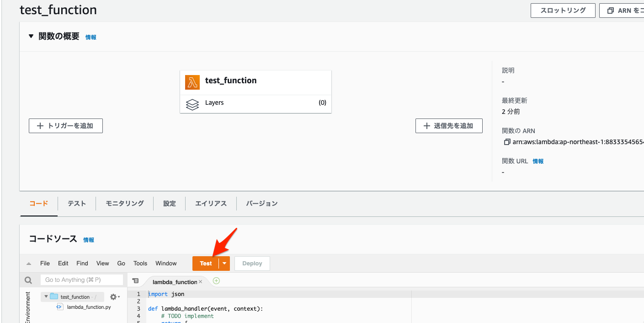Click the Lambda function icon in function overview
The height and width of the screenshot is (323, 644).
tap(192, 81)
